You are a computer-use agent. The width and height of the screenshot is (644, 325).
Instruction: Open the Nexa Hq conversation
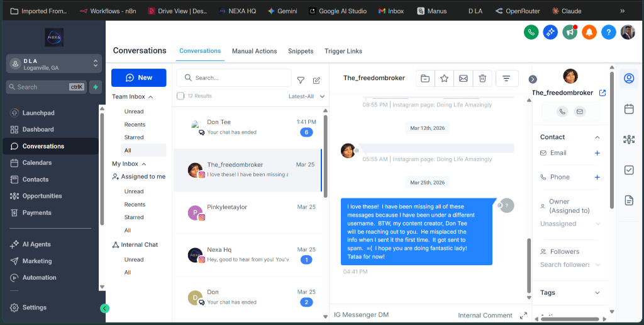[247, 256]
